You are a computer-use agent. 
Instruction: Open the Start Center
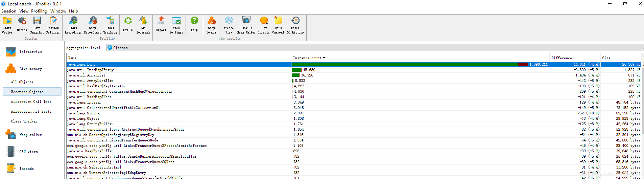coord(7,25)
